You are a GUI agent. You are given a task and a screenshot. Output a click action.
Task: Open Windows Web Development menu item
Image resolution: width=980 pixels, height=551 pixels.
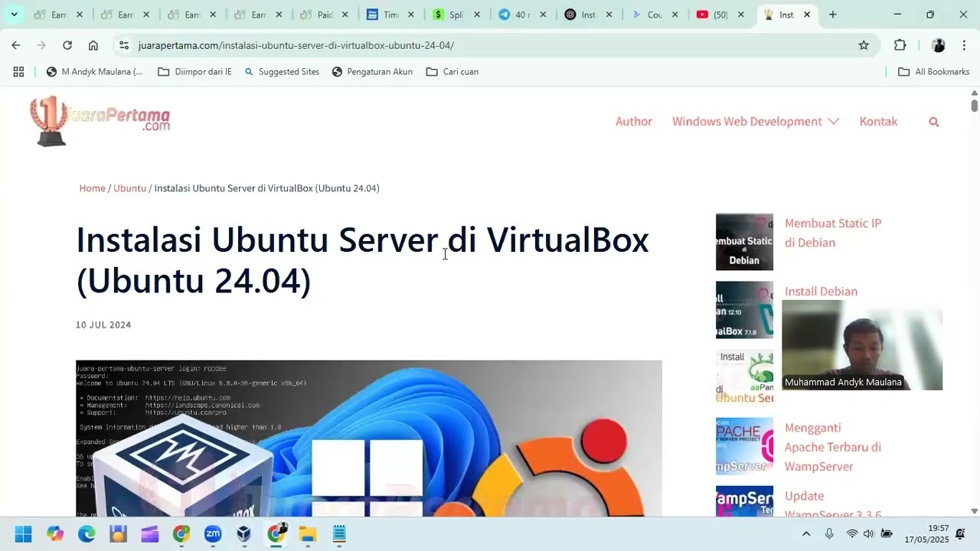746,122
